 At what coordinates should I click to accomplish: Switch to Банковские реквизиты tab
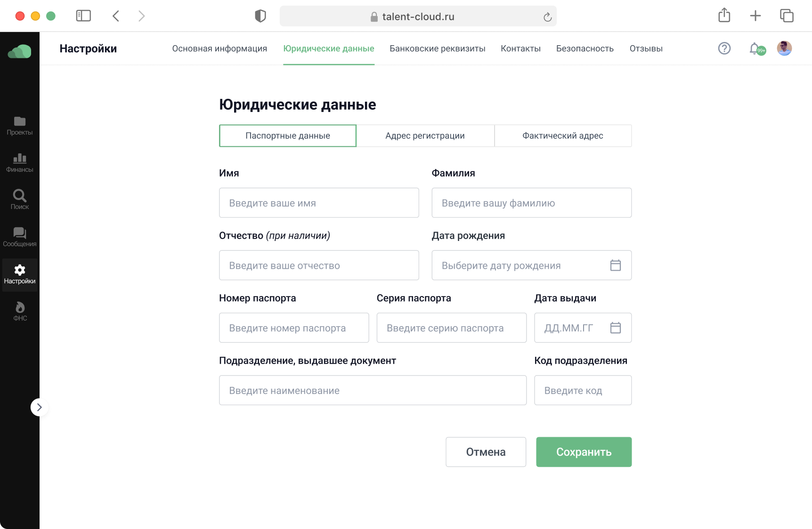pyautogui.click(x=437, y=48)
